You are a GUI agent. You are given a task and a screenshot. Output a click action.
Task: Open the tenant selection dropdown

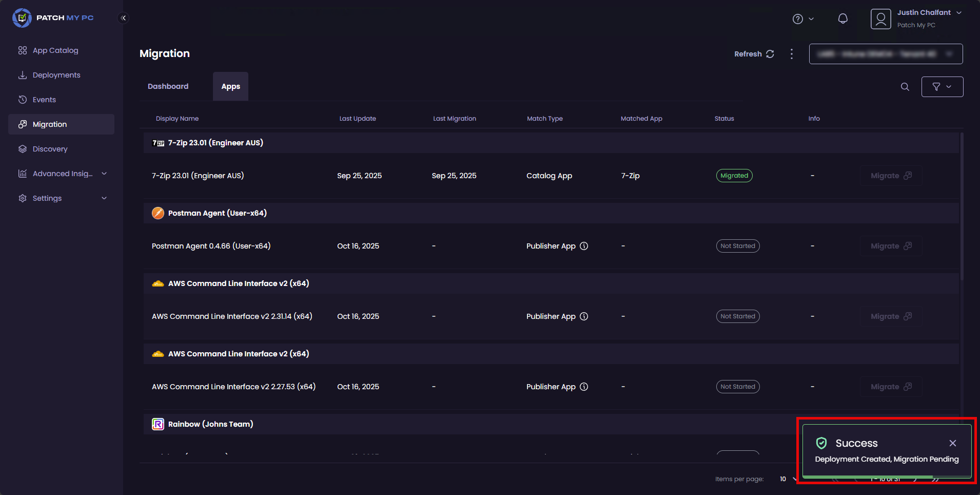[886, 54]
